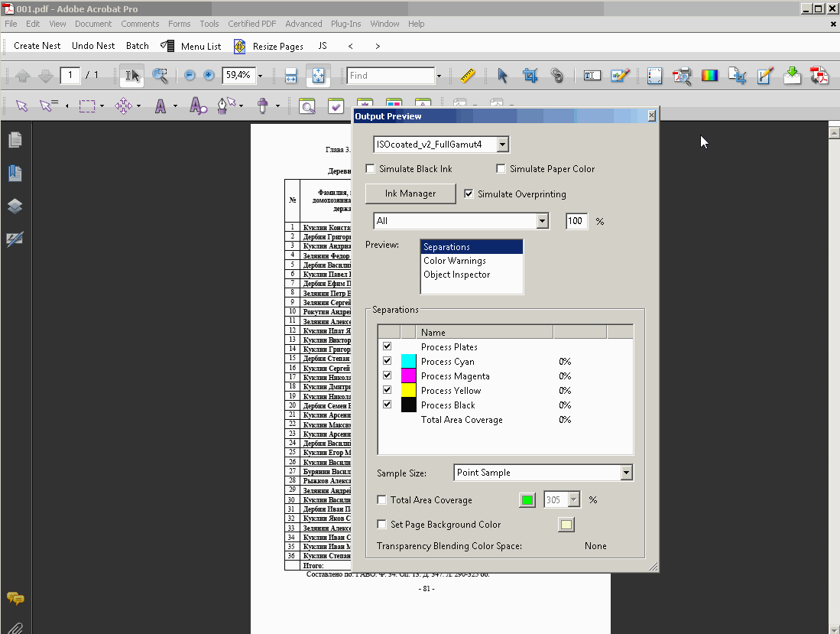Open the zoom percentage dropdown arrow
This screenshot has width=840, height=634.
[x=261, y=76]
